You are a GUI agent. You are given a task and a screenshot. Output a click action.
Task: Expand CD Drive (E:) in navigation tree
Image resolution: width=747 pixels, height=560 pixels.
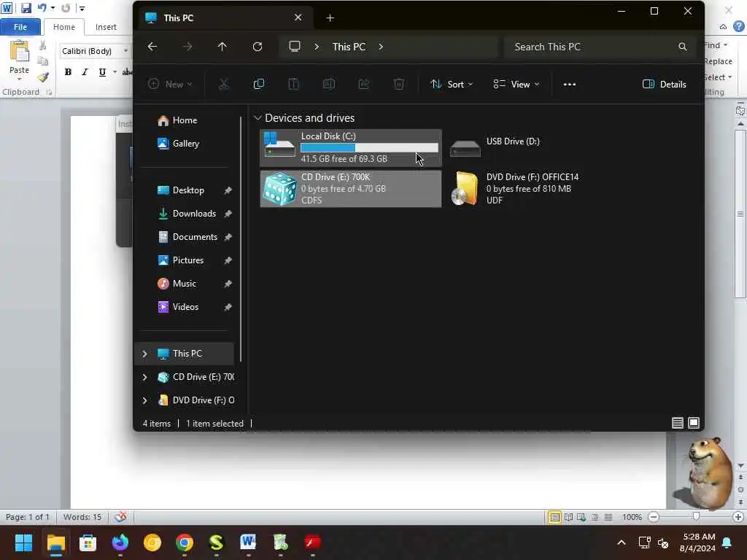tap(145, 377)
